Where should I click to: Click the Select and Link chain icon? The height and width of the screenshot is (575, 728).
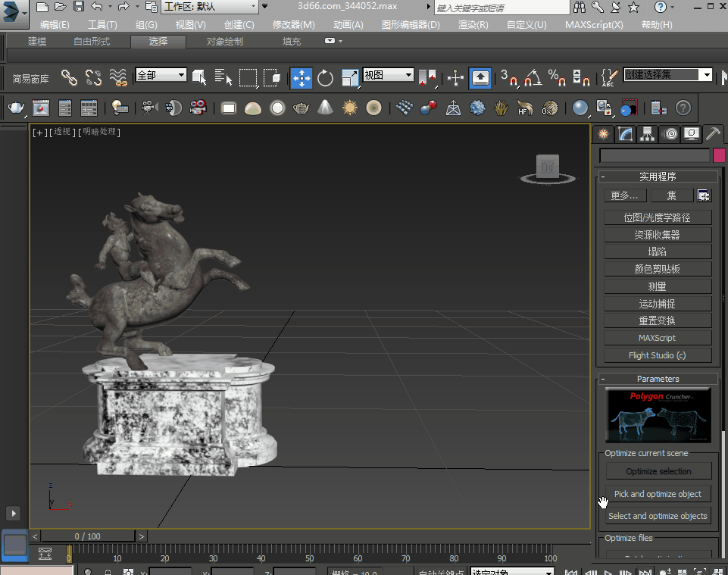click(69, 78)
